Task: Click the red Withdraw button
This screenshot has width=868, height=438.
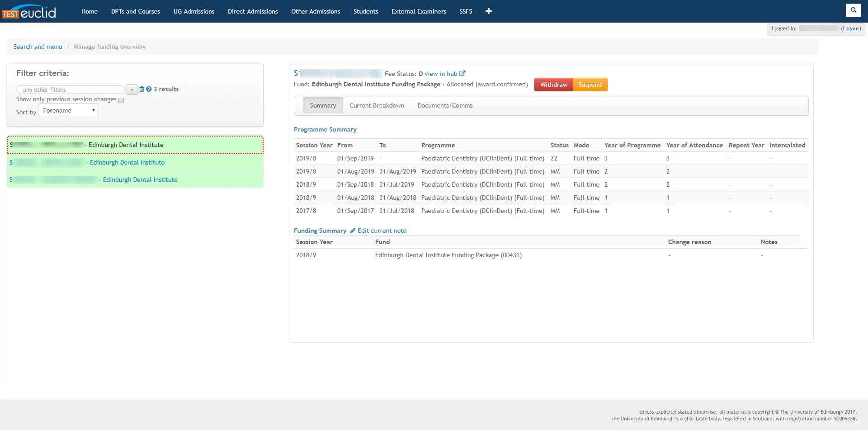Action: (553, 85)
